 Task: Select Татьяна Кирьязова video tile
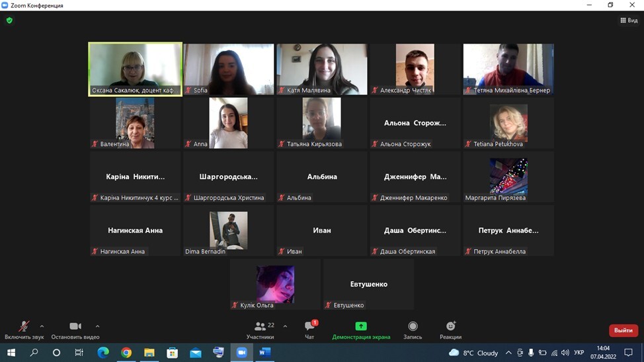coord(322,123)
